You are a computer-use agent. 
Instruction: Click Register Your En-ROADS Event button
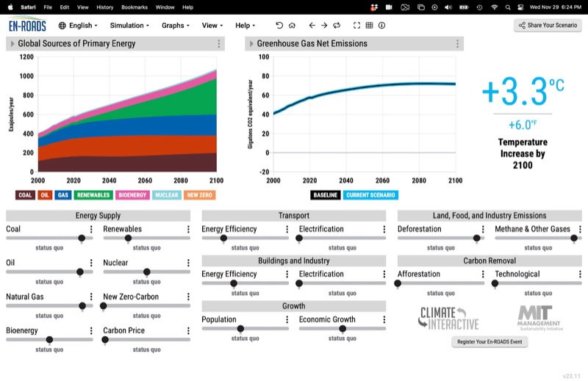(490, 342)
